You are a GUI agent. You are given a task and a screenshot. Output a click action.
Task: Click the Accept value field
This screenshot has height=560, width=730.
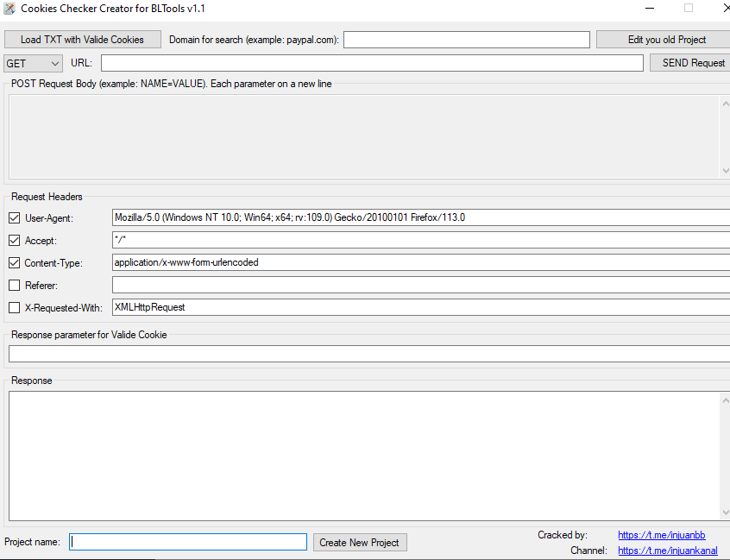421,240
